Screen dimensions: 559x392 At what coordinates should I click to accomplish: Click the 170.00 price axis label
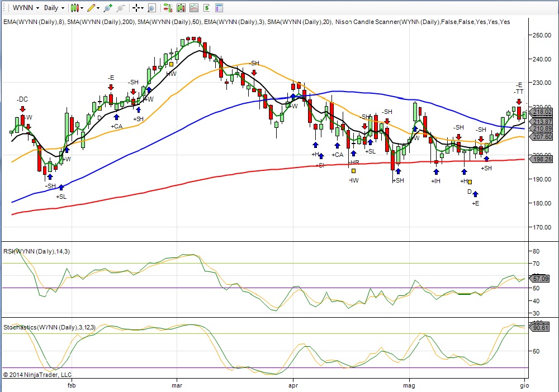pyautogui.click(x=542, y=227)
